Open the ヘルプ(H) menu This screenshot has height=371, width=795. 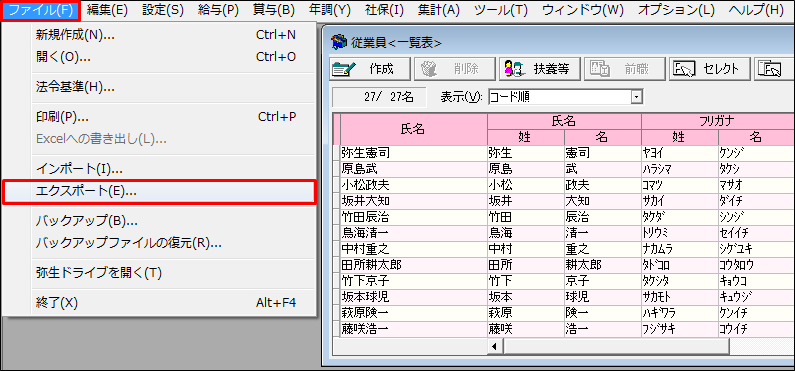tap(755, 10)
